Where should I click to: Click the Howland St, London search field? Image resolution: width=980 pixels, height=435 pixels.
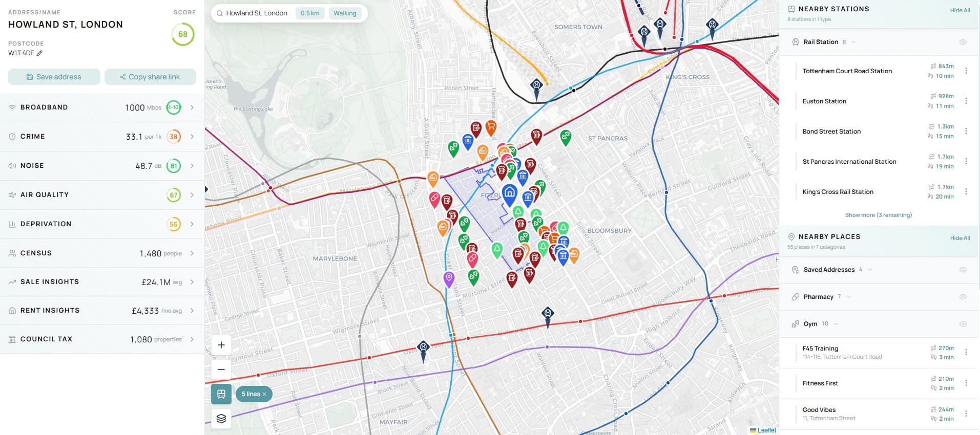coord(256,13)
